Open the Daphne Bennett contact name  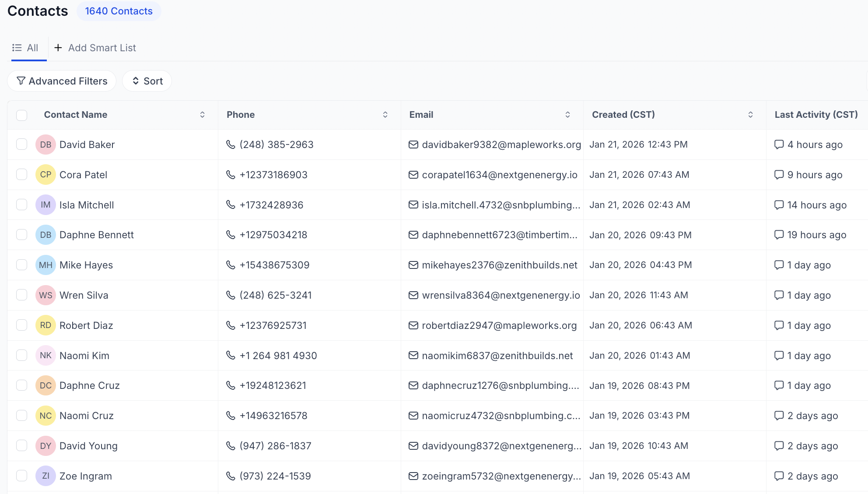point(97,235)
